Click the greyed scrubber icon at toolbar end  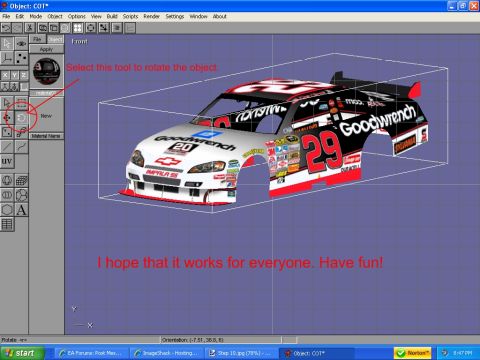(130, 28)
